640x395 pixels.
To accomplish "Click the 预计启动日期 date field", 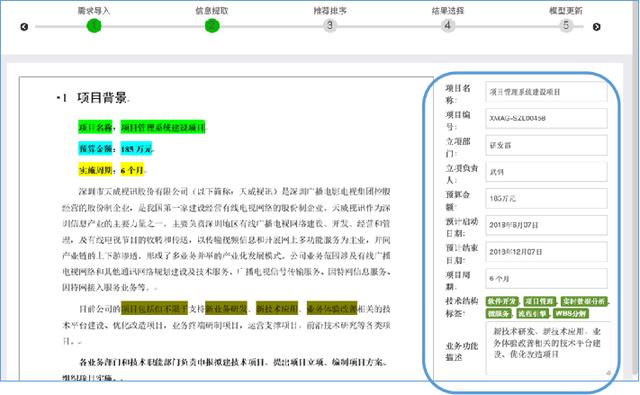I will pyautogui.click(x=546, y=225).
